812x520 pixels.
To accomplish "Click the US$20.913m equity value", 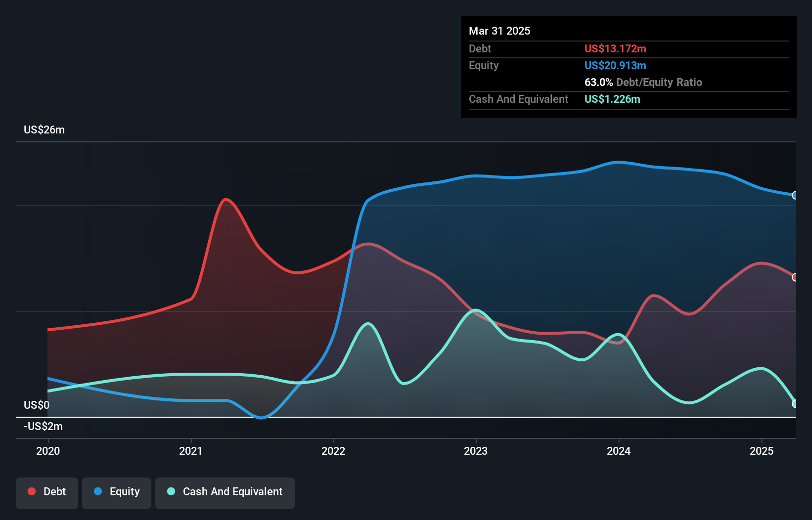I will [615, 65].
